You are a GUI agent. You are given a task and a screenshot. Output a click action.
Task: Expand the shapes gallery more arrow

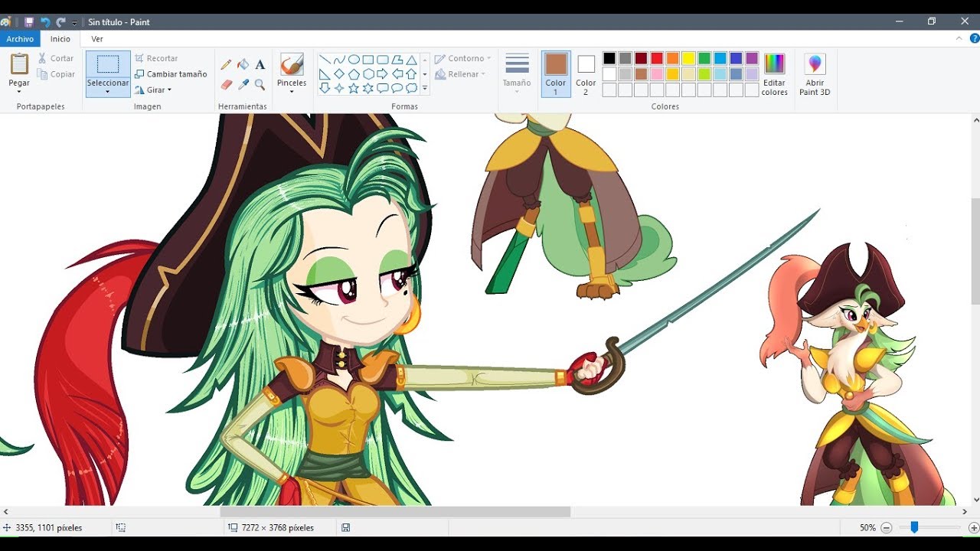(425, 89)
